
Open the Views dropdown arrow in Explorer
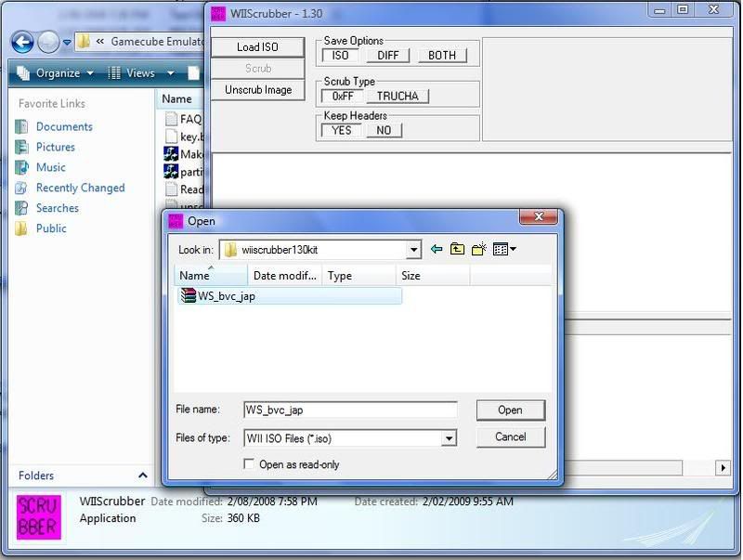pyautogui.click(x=171, y=73)
